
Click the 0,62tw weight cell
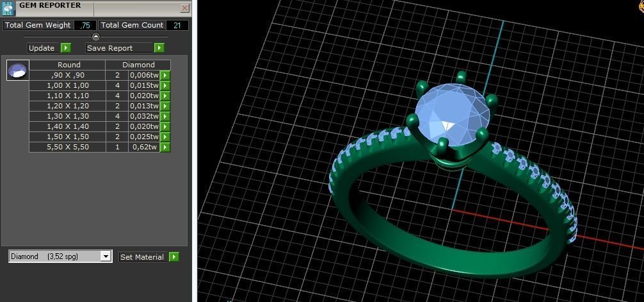point(144,147)
